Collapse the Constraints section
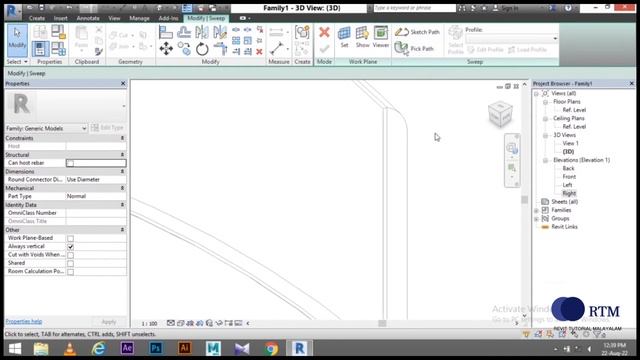Image resolution: width=640 pixels, height=360 pixels. 122,138
